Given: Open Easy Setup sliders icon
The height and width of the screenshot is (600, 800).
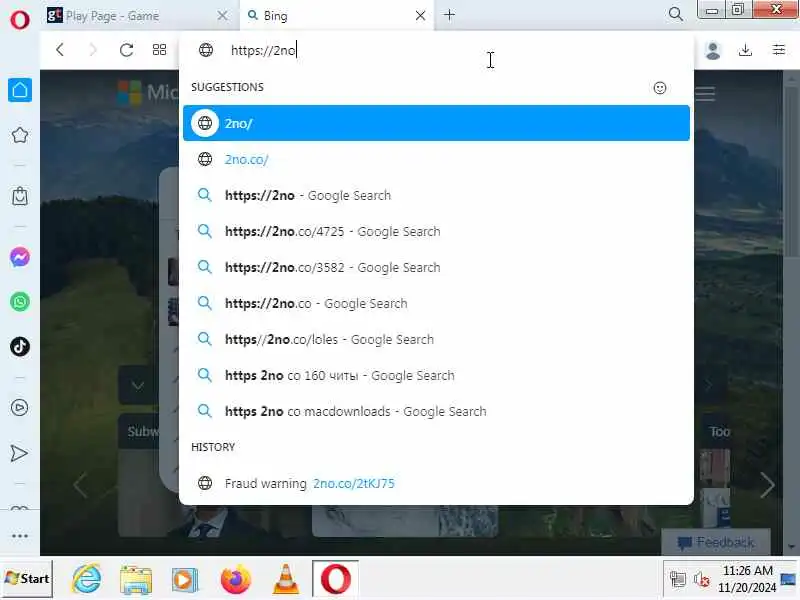Looking at the screenshot, I should [x=779, y=49].
